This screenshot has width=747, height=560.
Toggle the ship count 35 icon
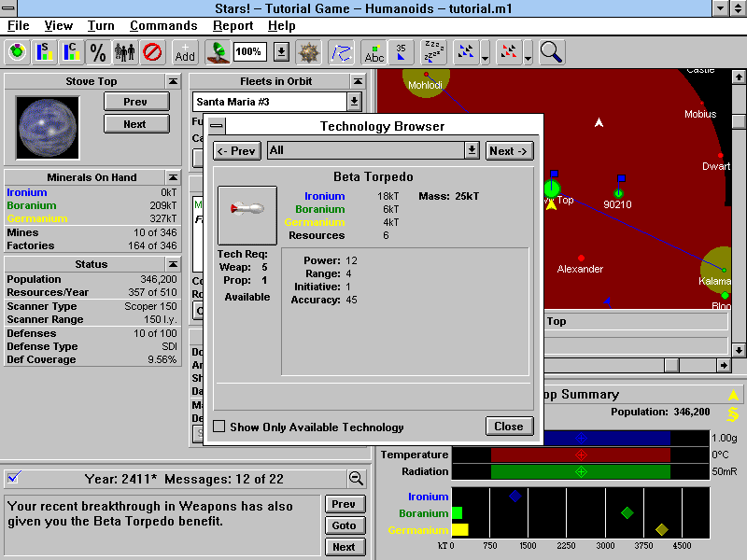point(401,52)
